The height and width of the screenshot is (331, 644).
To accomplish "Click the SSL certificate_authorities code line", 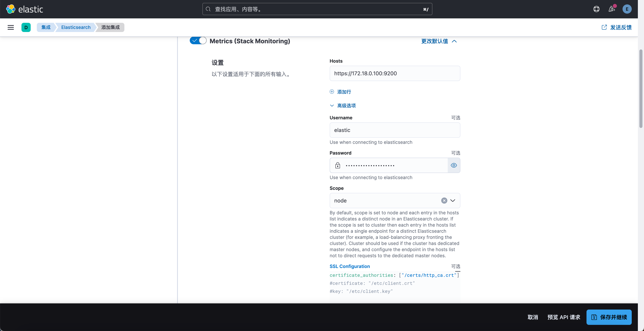I will point(394,275).
